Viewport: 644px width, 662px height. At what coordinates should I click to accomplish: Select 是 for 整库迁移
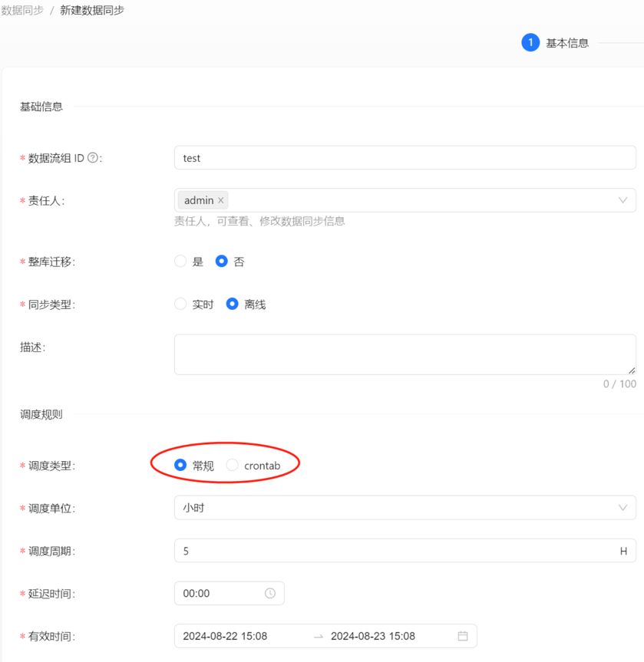tap(180, 262)
